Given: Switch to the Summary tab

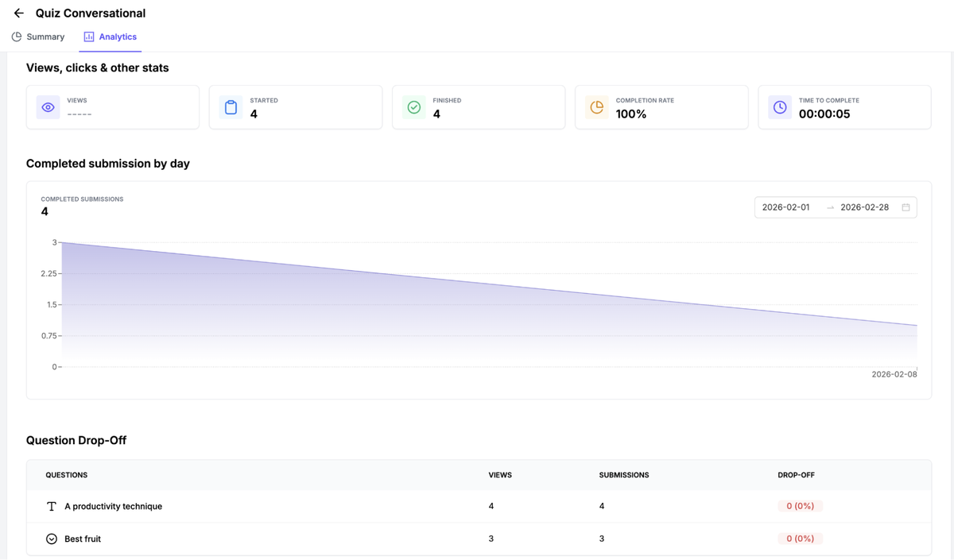Looking at the screenshot, I should point(44,37).
